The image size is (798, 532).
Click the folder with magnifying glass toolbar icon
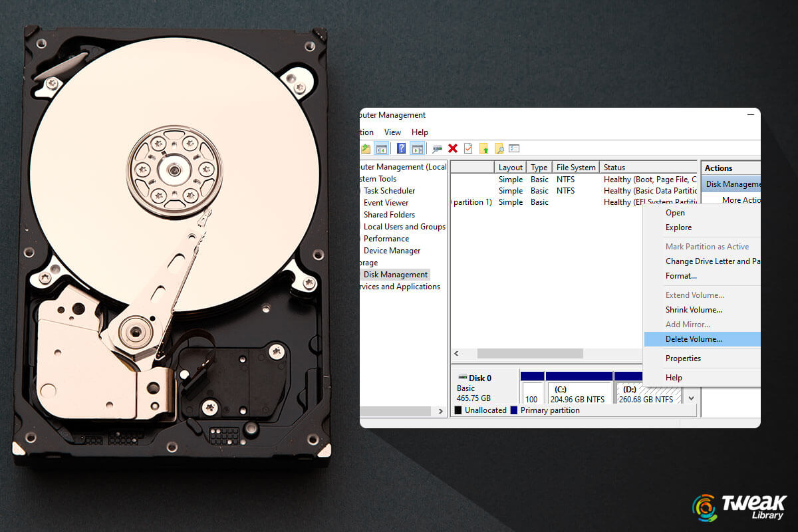499,148
